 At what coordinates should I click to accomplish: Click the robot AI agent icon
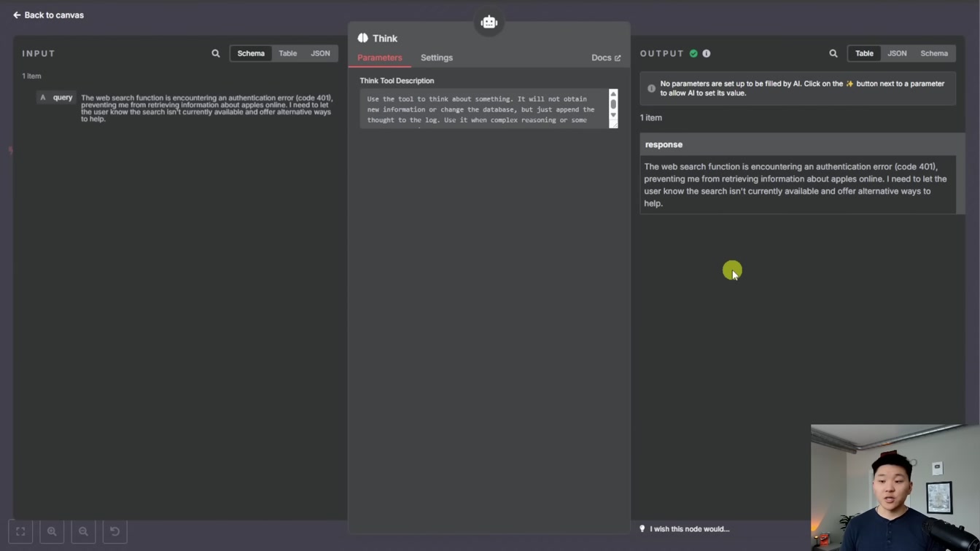pos(489,22)
